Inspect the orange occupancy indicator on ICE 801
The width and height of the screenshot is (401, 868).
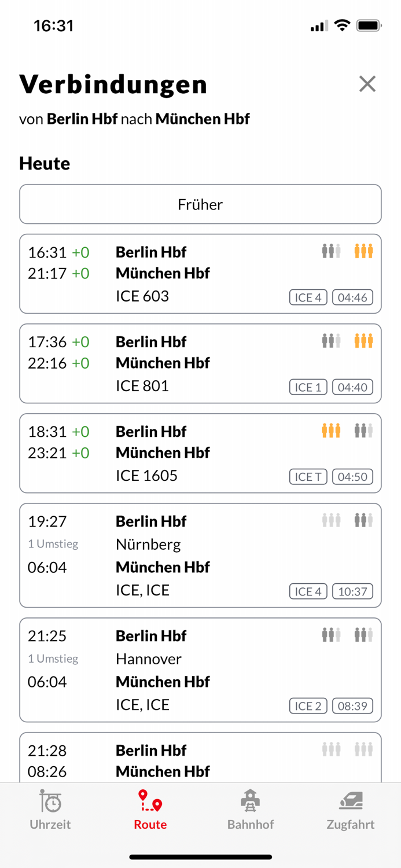pos(363,341)
